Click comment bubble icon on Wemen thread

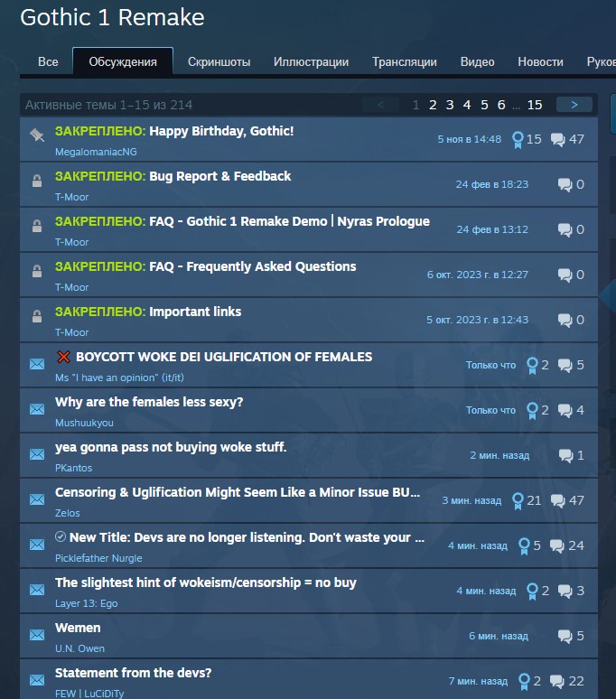[565, 636]
